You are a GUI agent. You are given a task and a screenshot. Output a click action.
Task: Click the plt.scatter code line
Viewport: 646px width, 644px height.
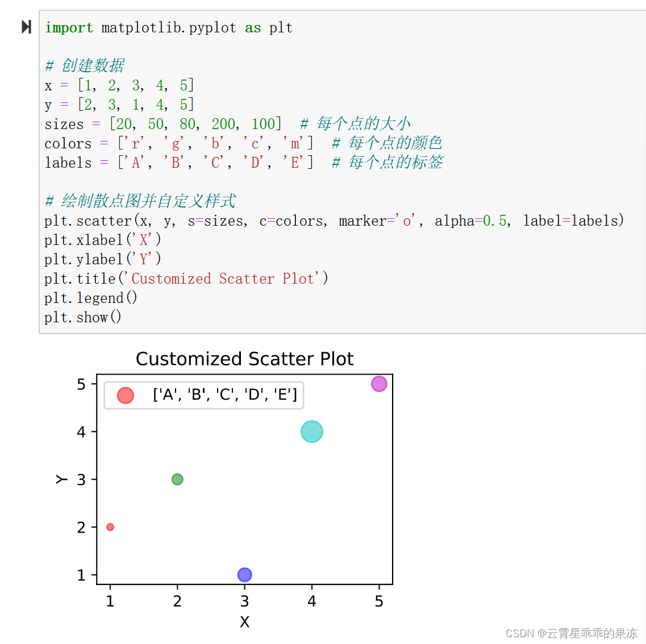(334, 221)
